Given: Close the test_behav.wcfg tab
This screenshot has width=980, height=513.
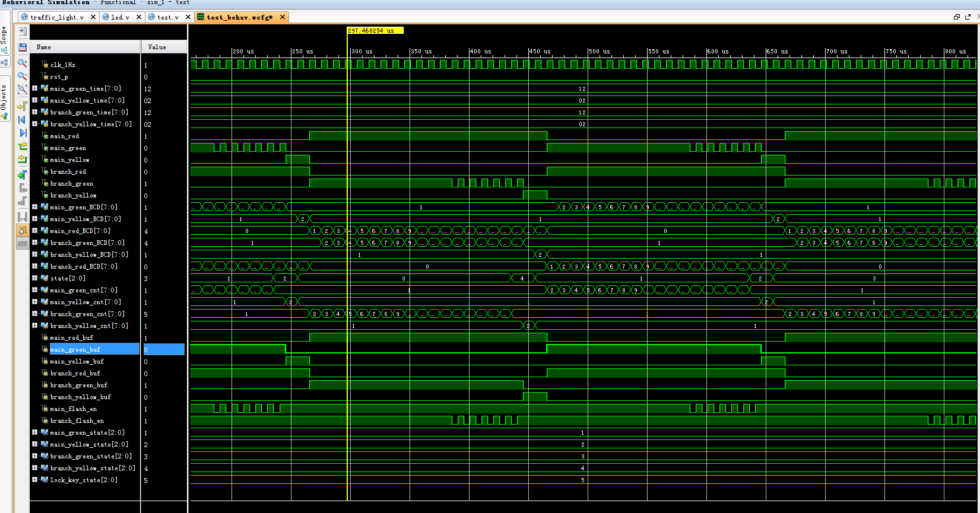Looking at the screenshot, I should tap(283, 17).
